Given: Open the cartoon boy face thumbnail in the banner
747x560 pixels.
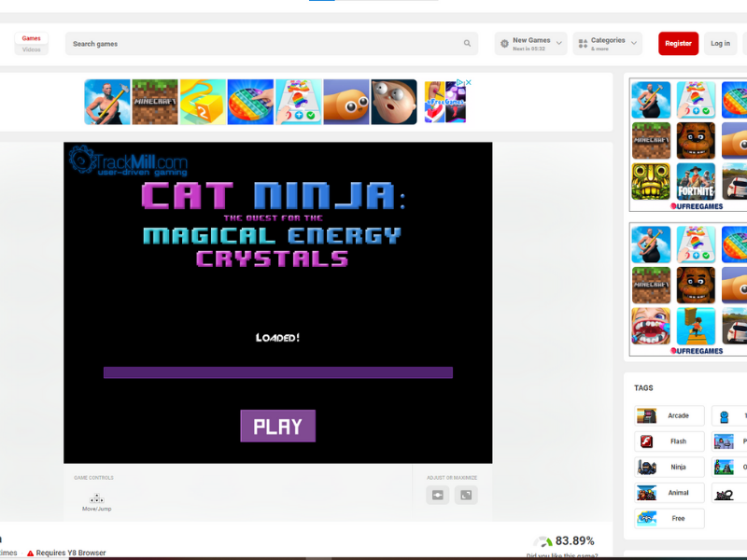Looking at the screenshot, I should tap(394, 102).
